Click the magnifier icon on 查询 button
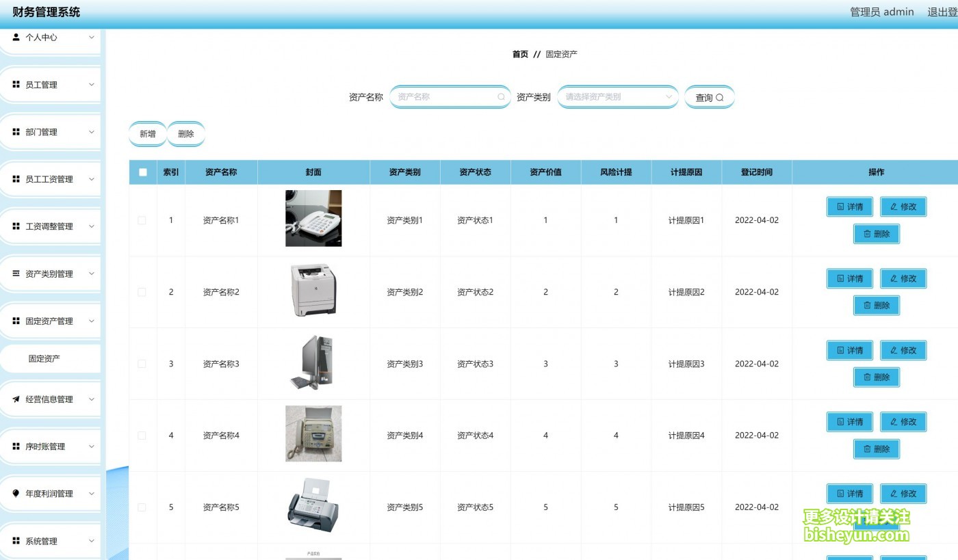This screenshot has width=958, height=560. coord(720,98)
